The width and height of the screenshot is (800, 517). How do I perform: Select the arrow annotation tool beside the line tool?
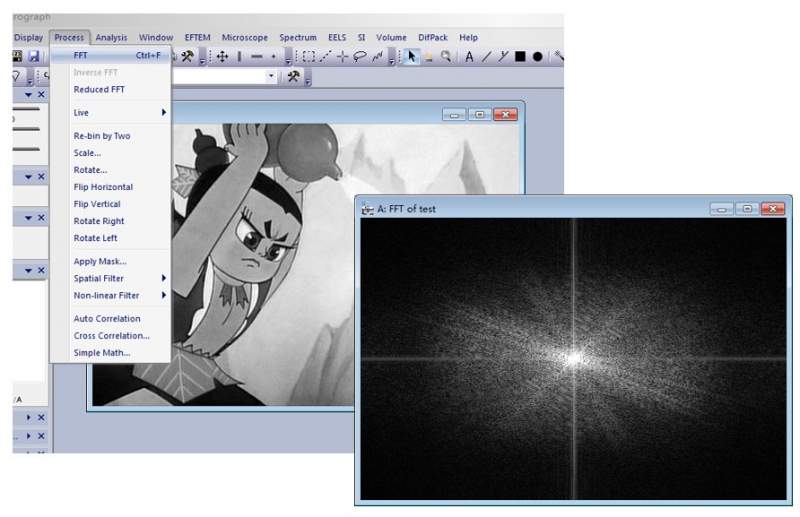click(x=503, y=57)
